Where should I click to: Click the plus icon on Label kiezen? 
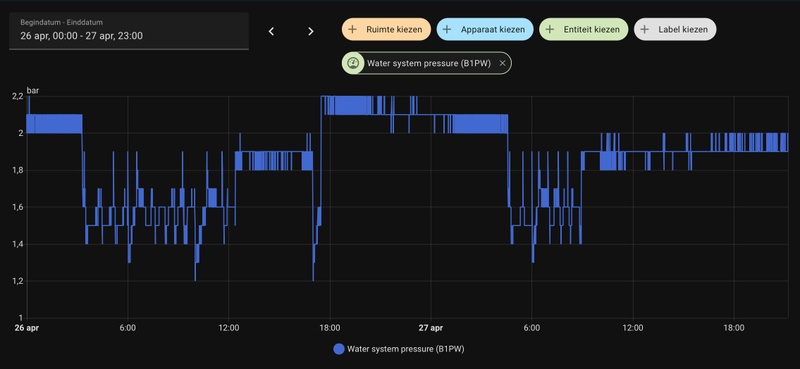pos(644,30)
